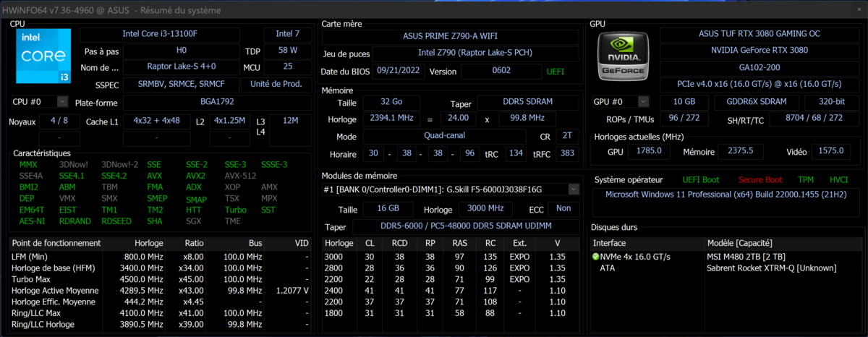Click the L3 cache value 12M
868x337 pixels.
coord(291,121)
